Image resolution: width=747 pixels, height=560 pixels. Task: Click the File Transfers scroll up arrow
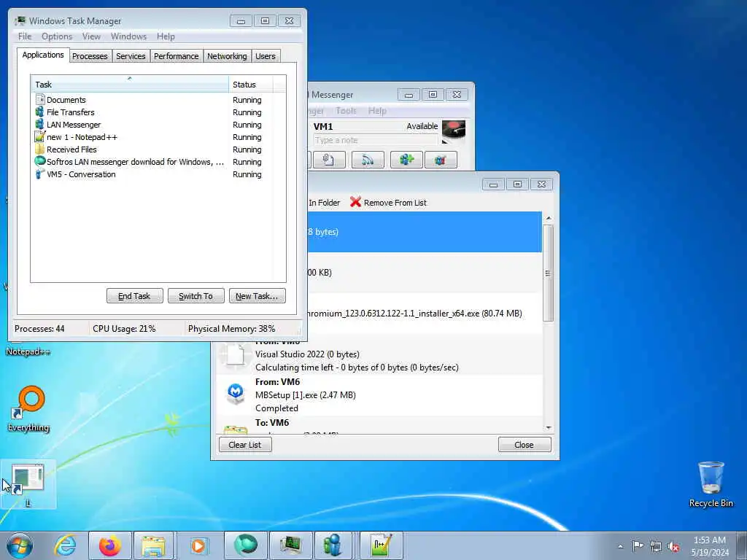tap(549, 218)
